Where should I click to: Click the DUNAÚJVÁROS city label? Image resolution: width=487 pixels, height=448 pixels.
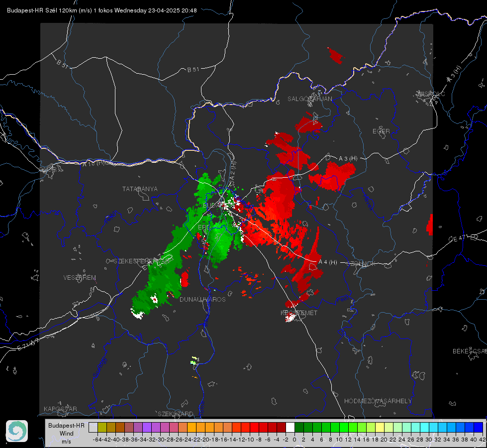(202, 299)
